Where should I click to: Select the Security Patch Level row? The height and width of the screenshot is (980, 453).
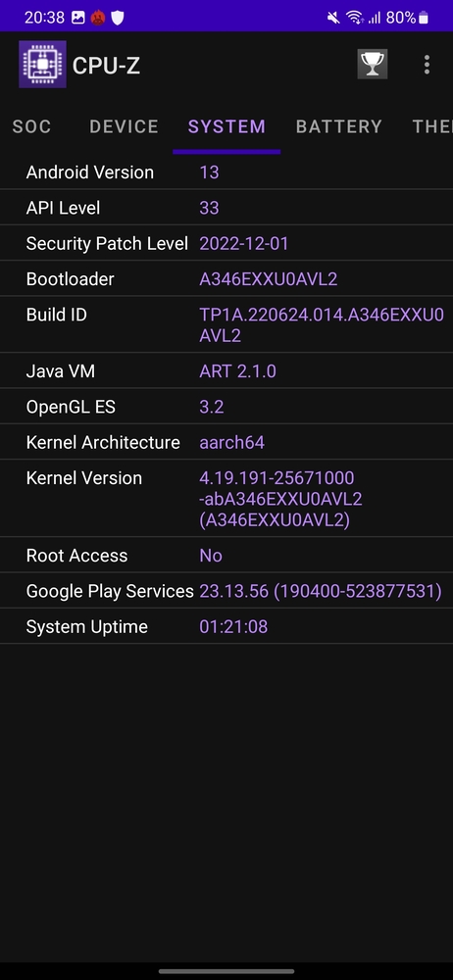(x=226, y=243)
